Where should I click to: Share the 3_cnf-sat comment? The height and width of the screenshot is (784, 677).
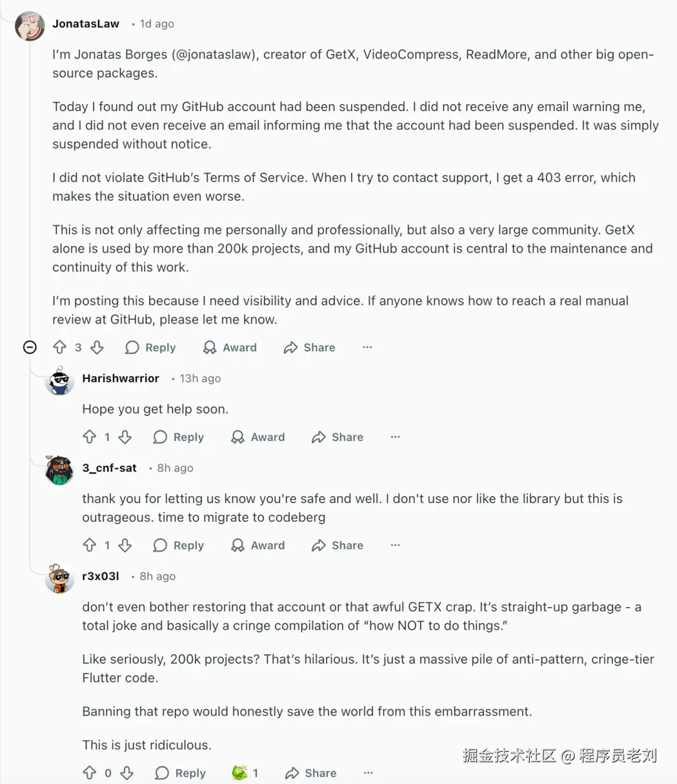pyautogui.click(x=337, y=545)
